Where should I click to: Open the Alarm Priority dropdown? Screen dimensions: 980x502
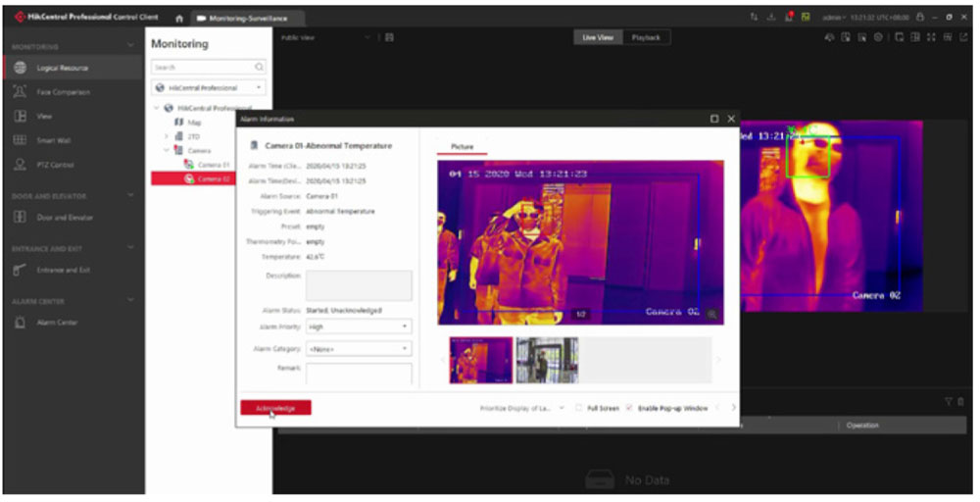[x=359, y=326]
